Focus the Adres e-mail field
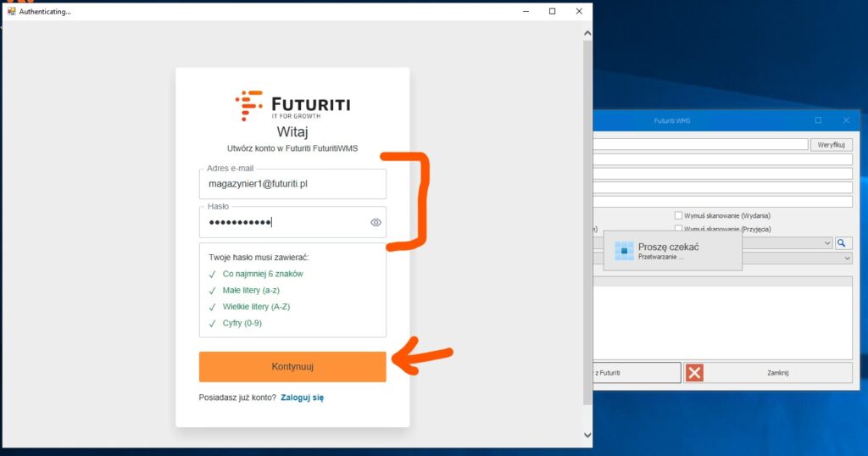 point(292,183)
